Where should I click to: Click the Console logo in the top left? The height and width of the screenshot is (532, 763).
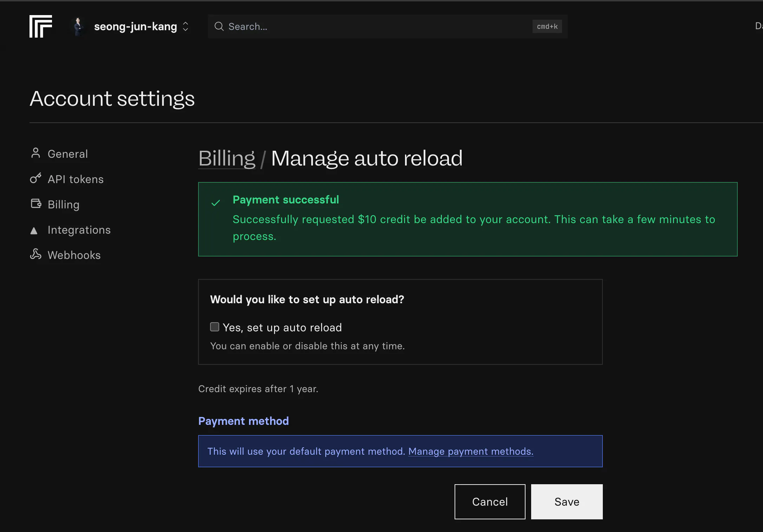(x=40, y=26)
